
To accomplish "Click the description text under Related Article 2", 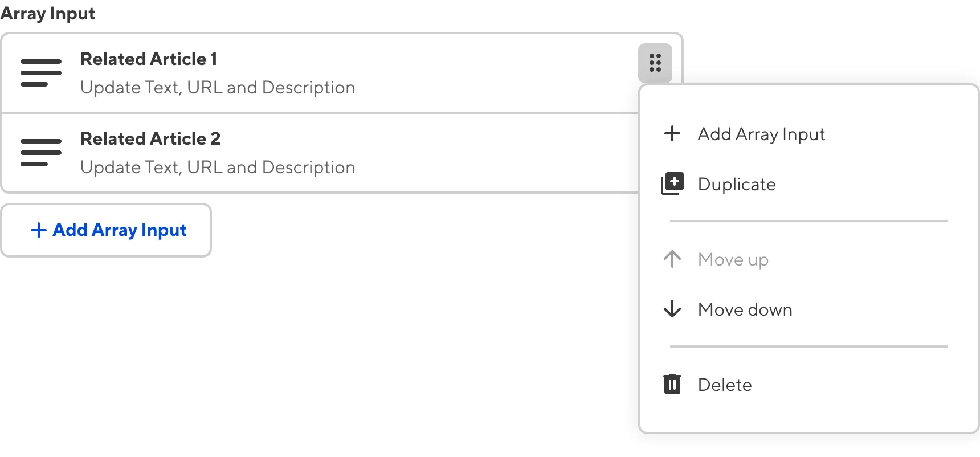I will click(218, 168).
